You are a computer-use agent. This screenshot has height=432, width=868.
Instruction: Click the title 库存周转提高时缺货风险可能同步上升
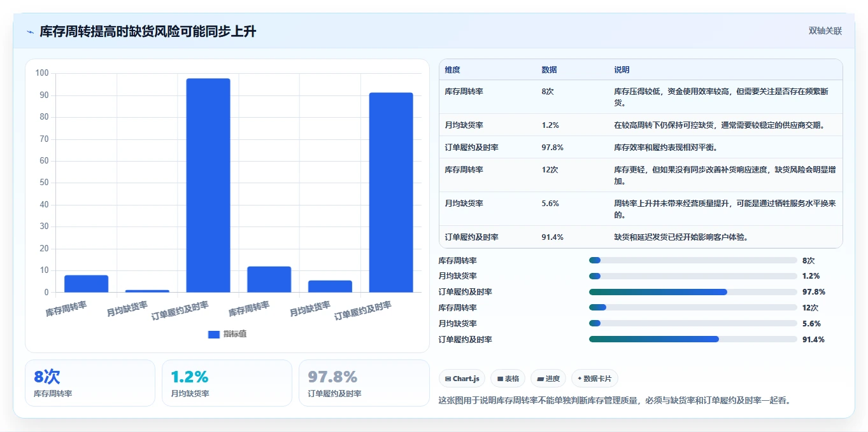(x=148, y=31)
